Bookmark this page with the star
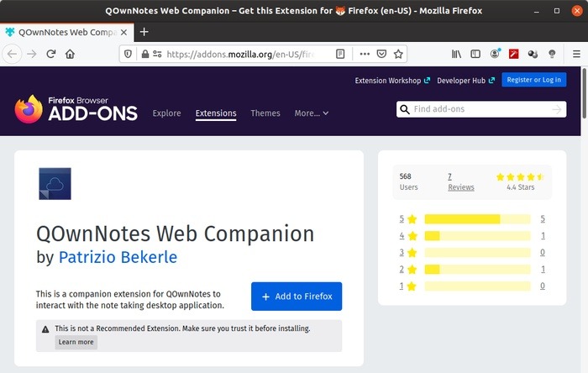The image size is (588, 373). pyautogui.click(x=398, y=54)
